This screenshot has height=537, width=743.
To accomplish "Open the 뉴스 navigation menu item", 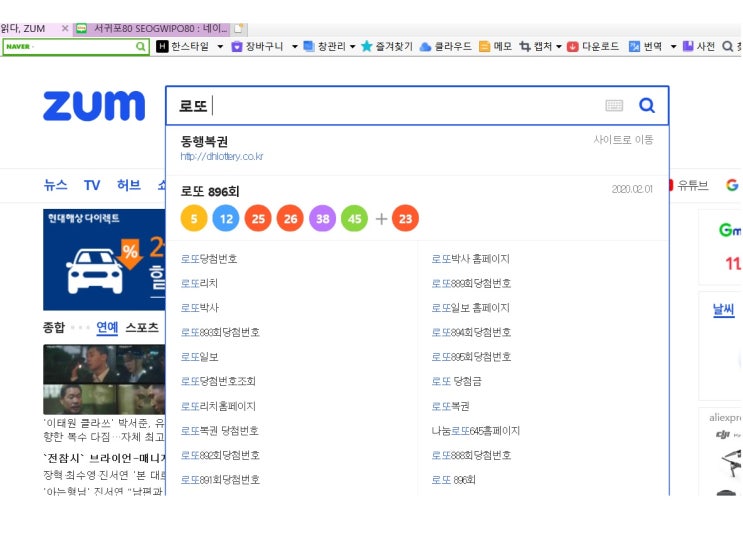I will (x=56, y=185).
